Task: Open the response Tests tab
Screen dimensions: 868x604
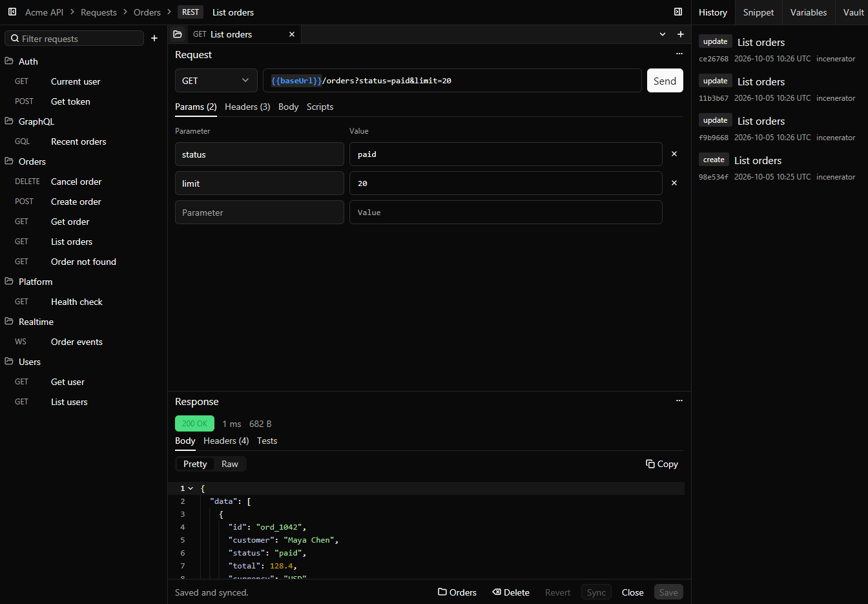Action: pyautogui.click(x=267, y=441)
